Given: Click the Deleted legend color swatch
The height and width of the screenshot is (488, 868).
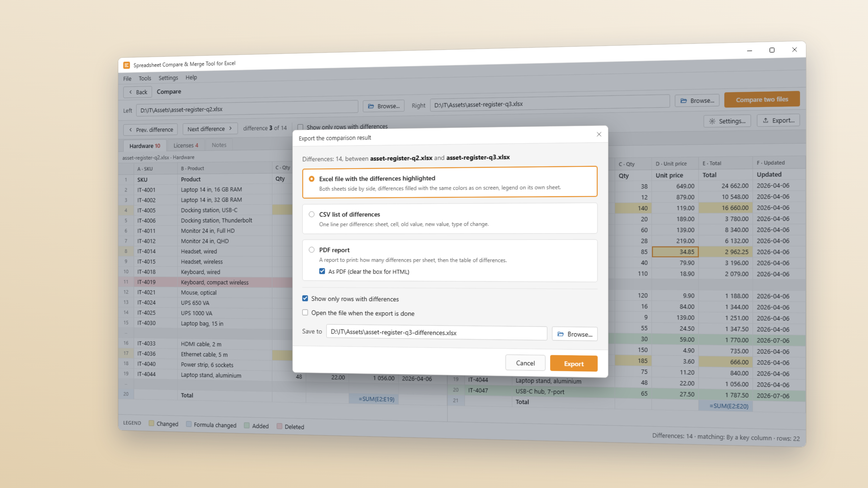Looking at the screenshot, I should pos(279,426).
